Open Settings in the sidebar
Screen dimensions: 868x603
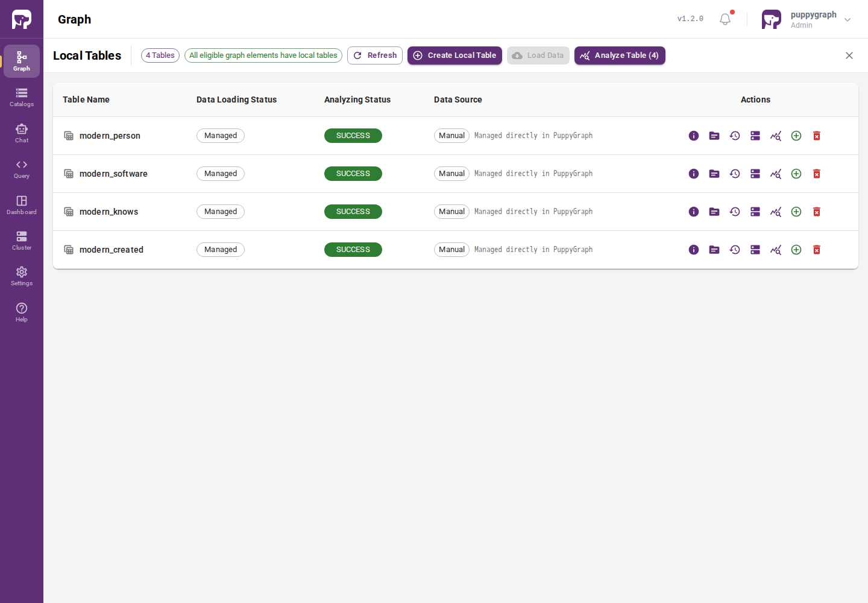tap(22, 276)
